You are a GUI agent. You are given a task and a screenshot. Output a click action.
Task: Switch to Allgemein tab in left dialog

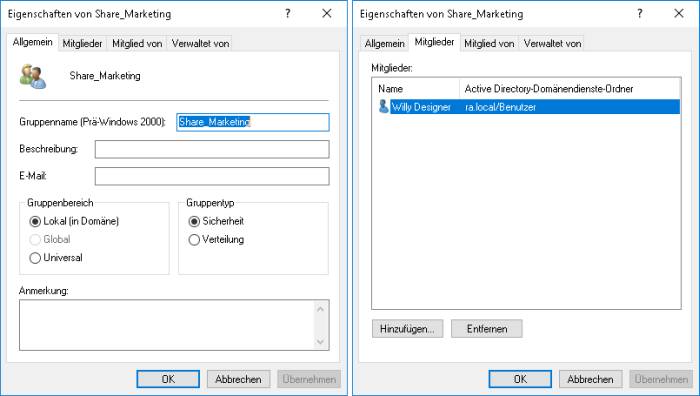pyautogui.click(x=33, y=42)
